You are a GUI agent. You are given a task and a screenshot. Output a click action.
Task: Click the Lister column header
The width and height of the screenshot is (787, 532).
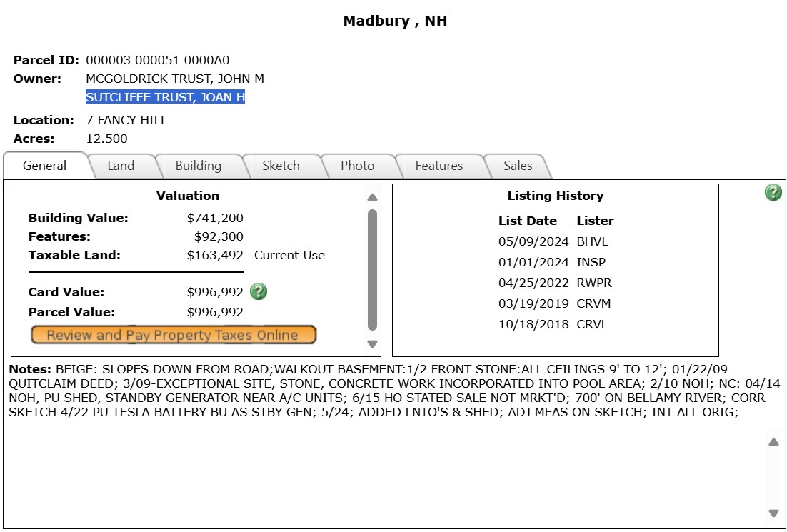[x=595, y=221]
